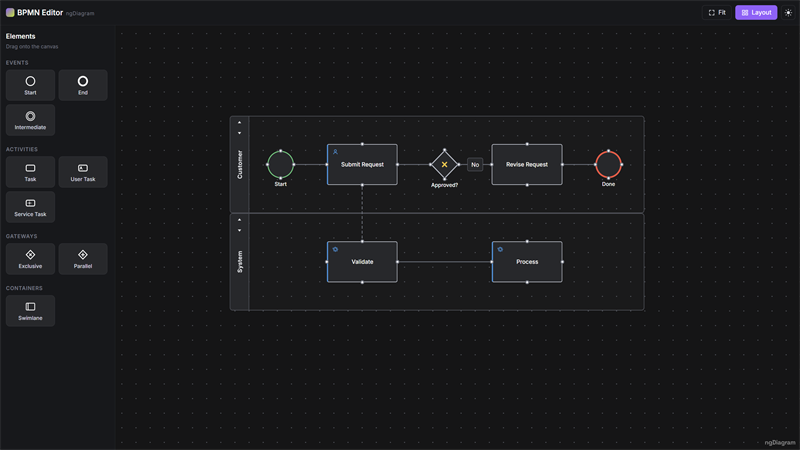Screen dimensions: 800x450
Task: Click the Done label under end event
Action: (x=608, y=184)
